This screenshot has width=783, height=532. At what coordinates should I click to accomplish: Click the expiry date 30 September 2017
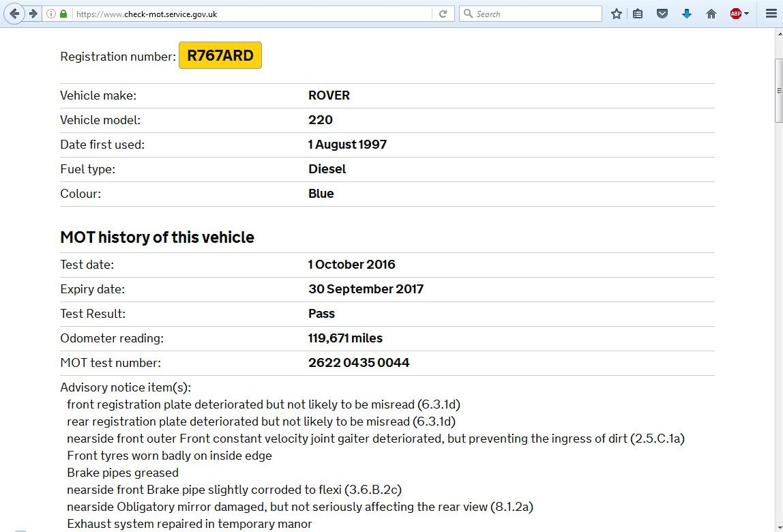pyautogui.click(x=366, y=289)
